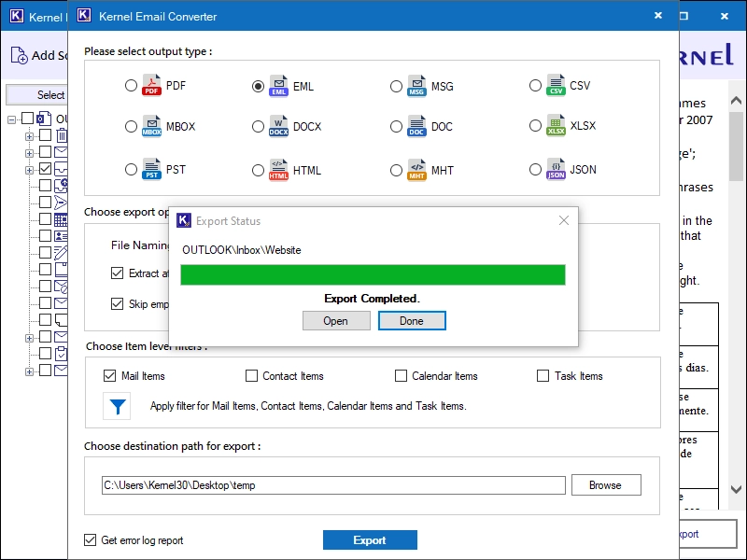747x560 pixels.
Task: Uncheck the checked folder box in tree
Action: pos(45,169)
